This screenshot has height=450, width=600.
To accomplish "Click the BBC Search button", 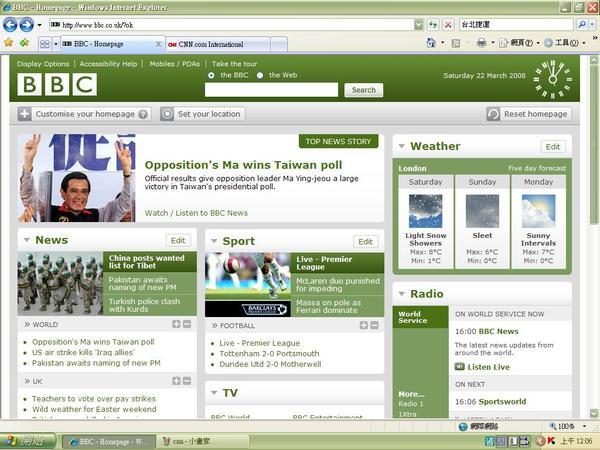I will [364, 90].
